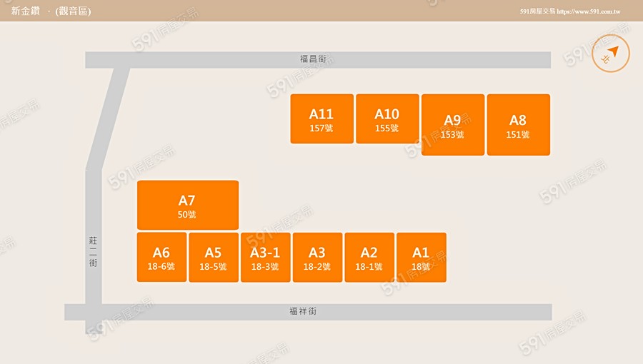
Task: Click the (觀音區) district label
Action: pyautogui.click(x=73, y=11)
